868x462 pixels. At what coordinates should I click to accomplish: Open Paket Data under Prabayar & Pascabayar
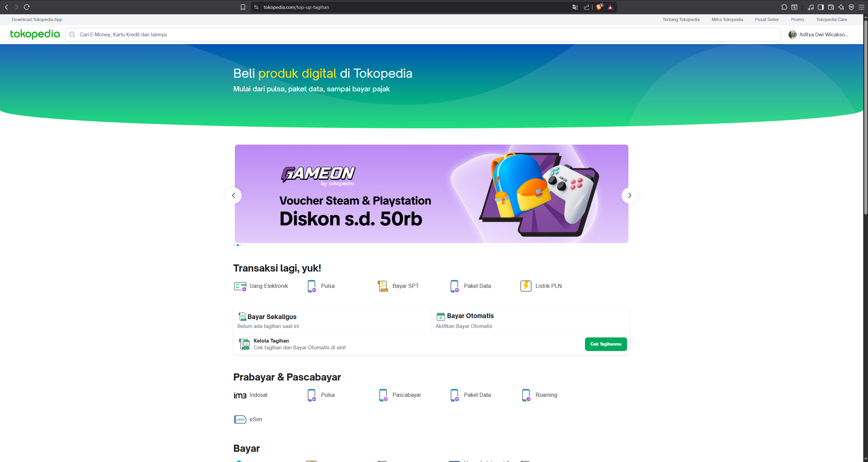click(x=470, y=395)
